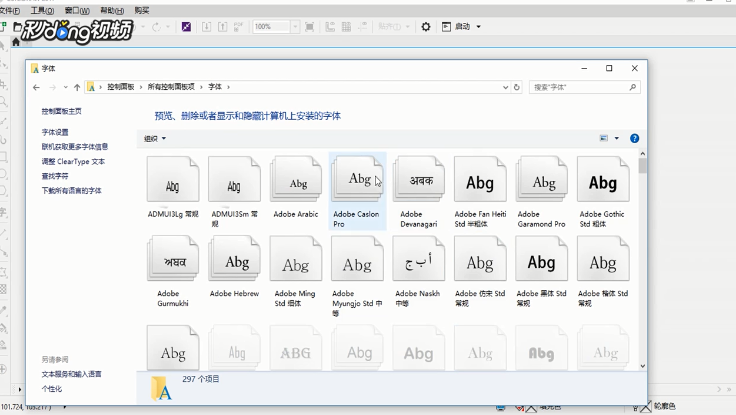Select the Adobe Caslon Pro font
The width and height of the screenshot is (736, 415).
(x=357, y=190)
